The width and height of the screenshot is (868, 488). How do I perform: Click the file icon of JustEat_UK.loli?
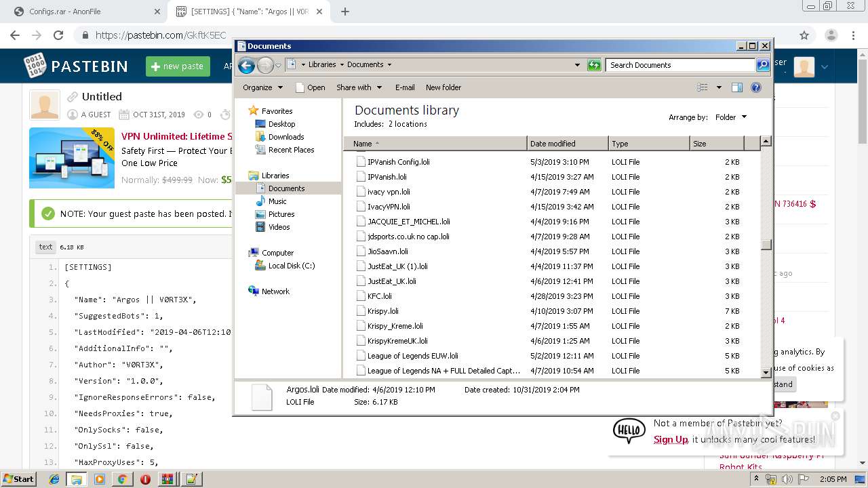(x=361, y=281)
